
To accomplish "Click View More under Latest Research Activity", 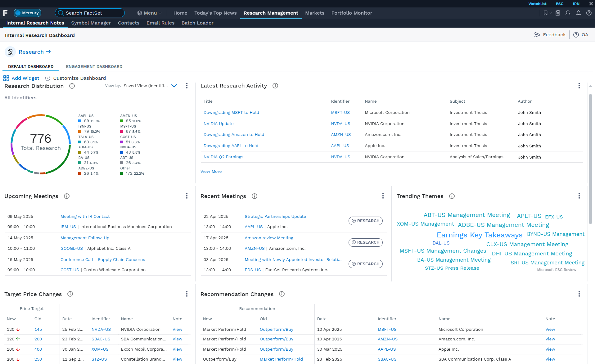I will tap(211, 172).
